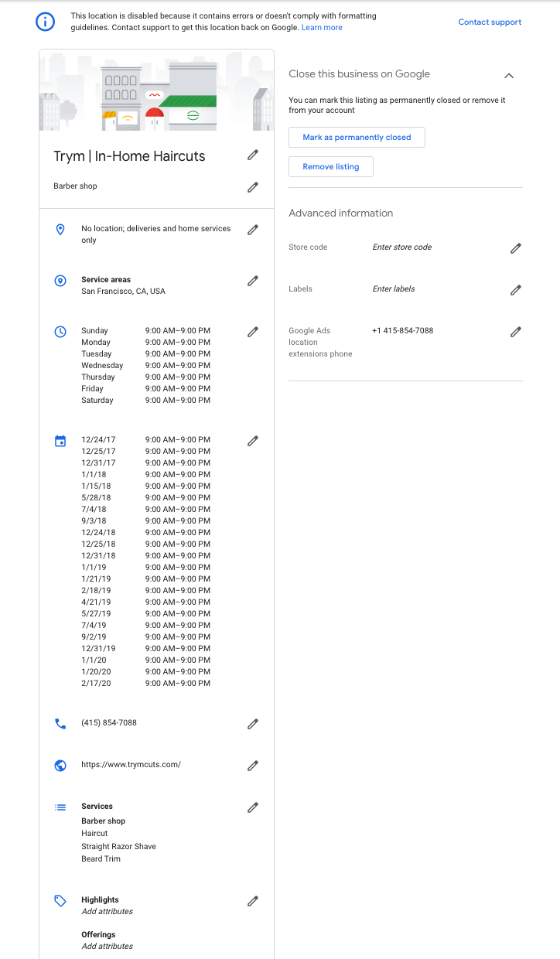Edit phone number (415) 854-7088

[253, 724]
